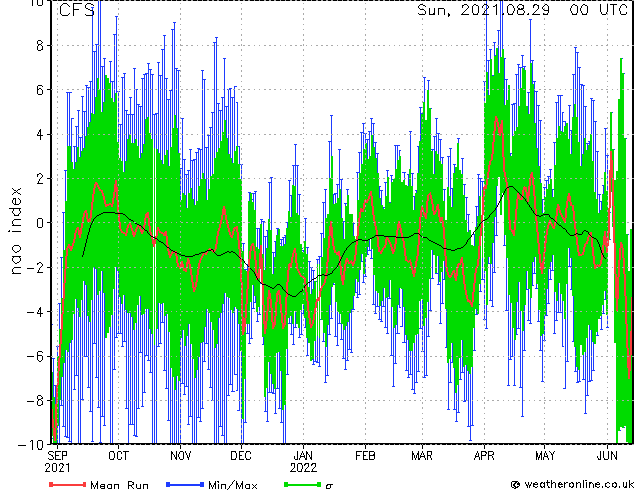The height and width of the screenshot is (490, 634).
Task: Click the MAY month axis label
Action: [x=545, y=456]
